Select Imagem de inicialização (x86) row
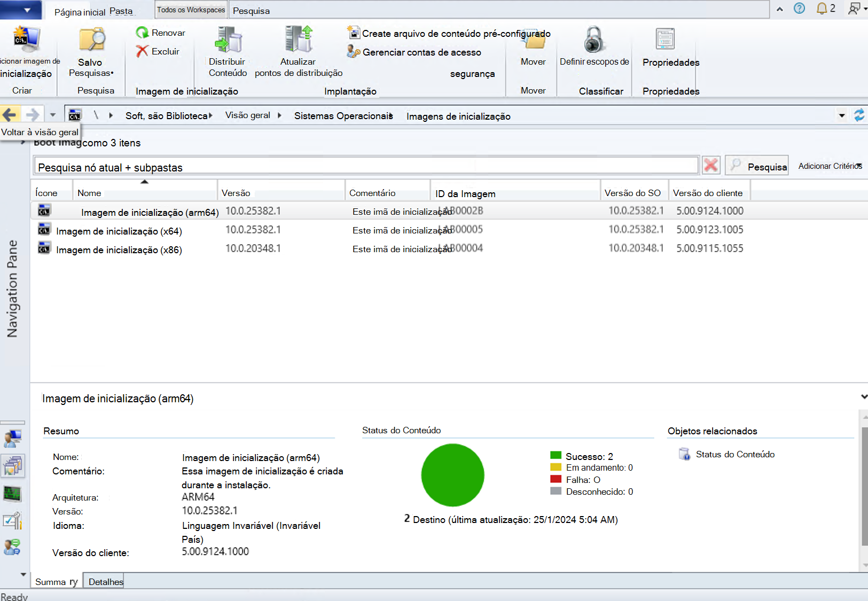 coord(449,249)
